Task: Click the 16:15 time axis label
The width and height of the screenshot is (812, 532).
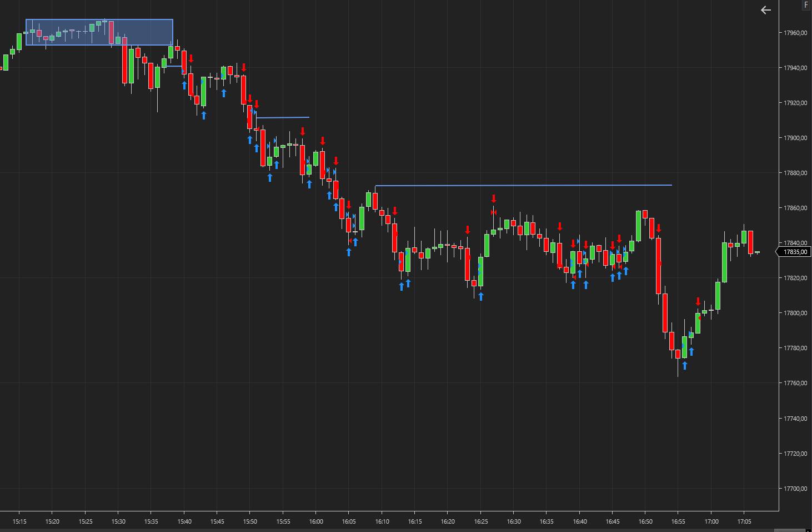Action: (x=415, y=521)
